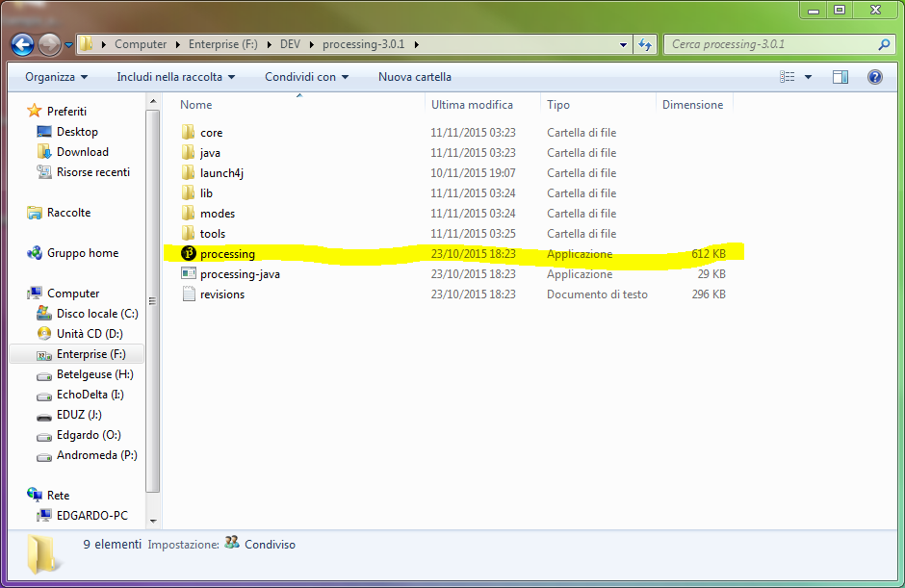Click the 10/11/2015 19:07 date cell
This screenshot has width=905, height=588.
[x=473, y=172]
